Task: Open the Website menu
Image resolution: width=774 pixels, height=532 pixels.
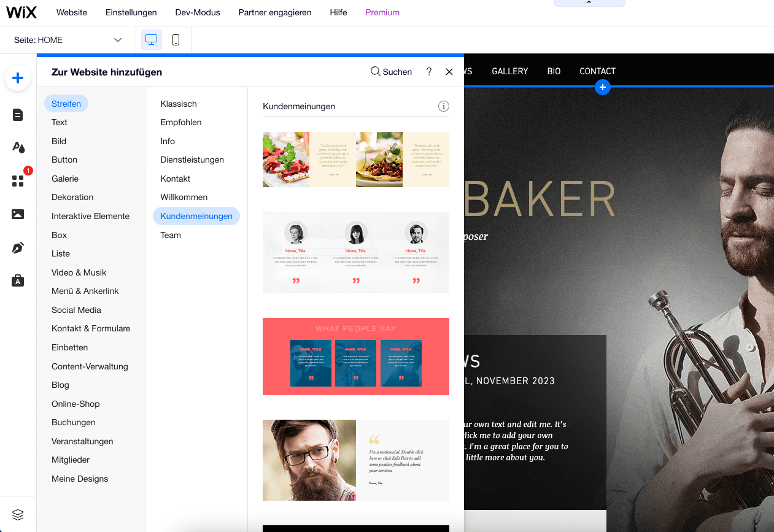Action: pos(72,12)
